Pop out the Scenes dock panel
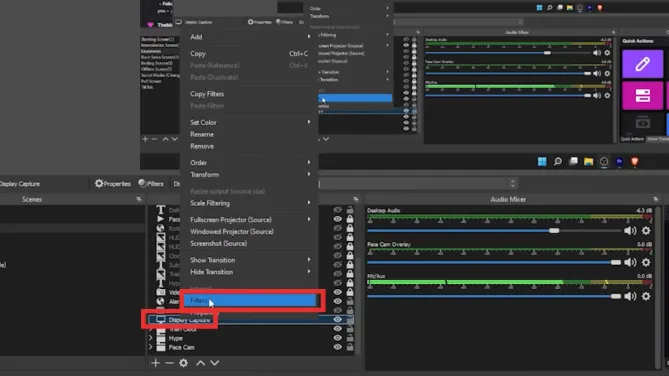The width and height of the screenshot is (669, 376). click(139, 199)
